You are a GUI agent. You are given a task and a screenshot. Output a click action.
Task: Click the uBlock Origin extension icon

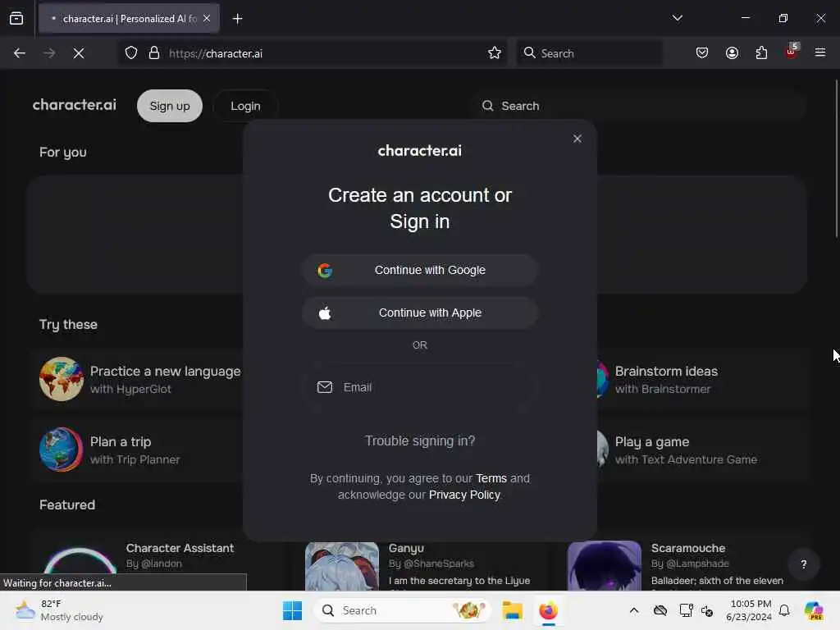click(792, 52)
